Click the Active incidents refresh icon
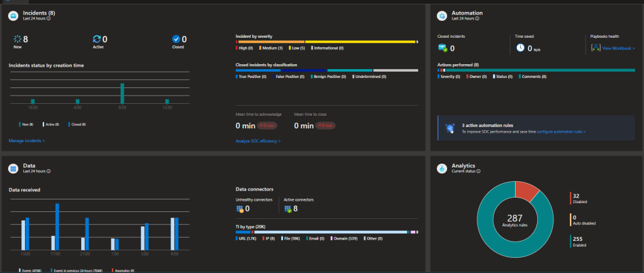Viewport: 644px width, 273px height. pyautogui.click(x=96, y=40)
